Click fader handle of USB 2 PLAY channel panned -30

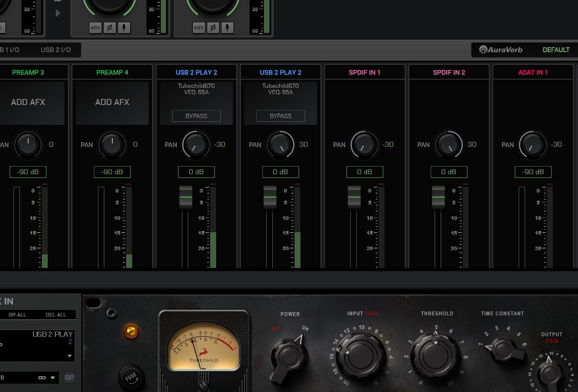[186, 197]
